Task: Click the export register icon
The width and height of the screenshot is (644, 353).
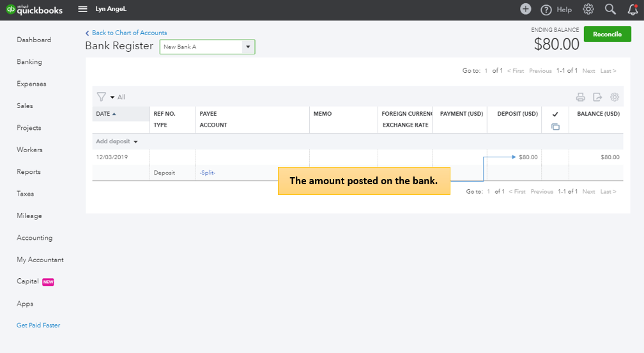Action: click(x=597, y=97)
